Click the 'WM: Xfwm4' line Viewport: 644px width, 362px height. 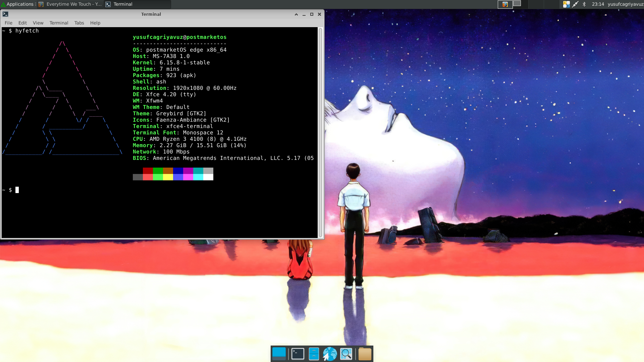(148, 101)
